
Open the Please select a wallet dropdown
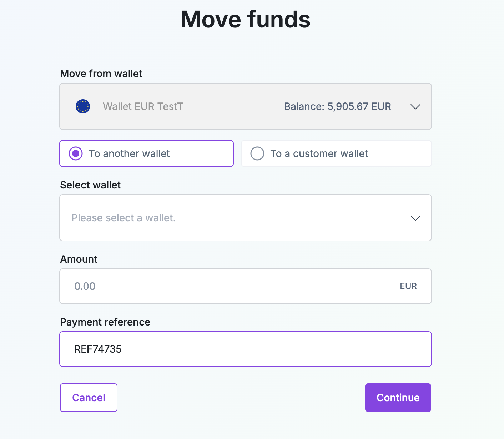click(236, 218)
